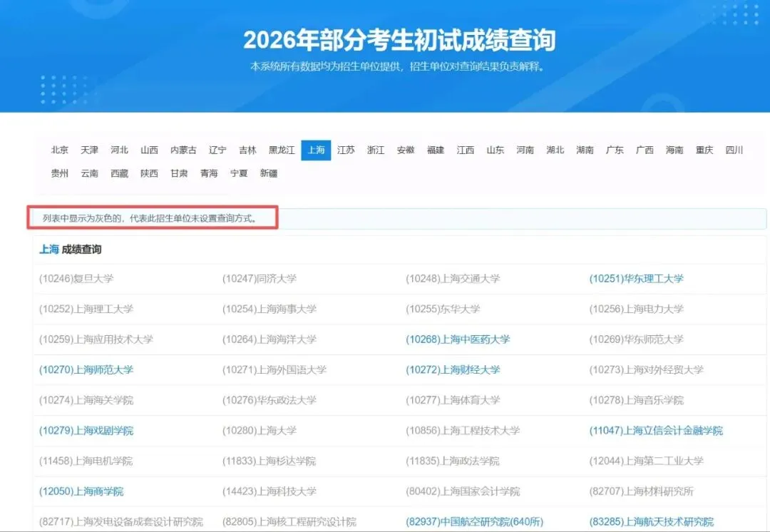Click the (10256)上海电力大学 entry
This screenshot has width=770, height=532.
click(x=637, y=309)
